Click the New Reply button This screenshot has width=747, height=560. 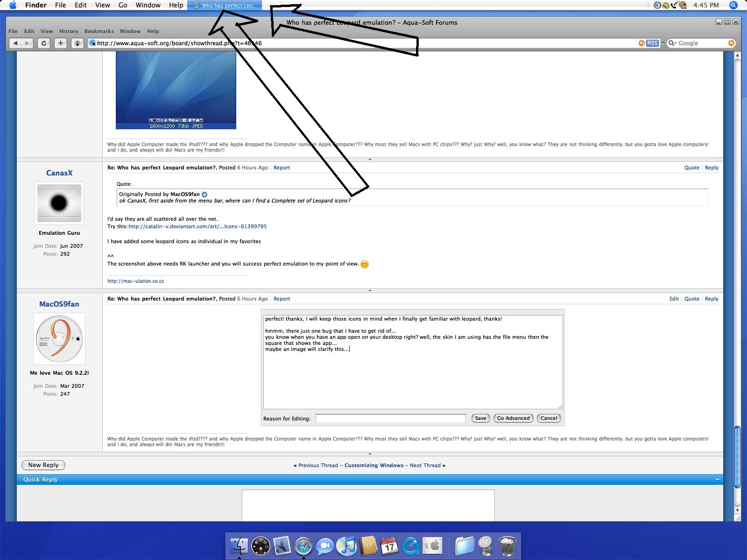43,465
